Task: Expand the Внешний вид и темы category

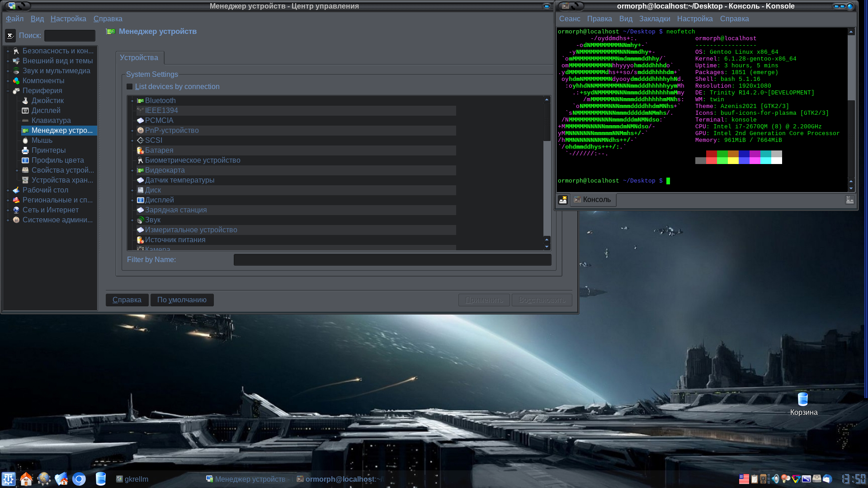Action: [x=8, y=61]
